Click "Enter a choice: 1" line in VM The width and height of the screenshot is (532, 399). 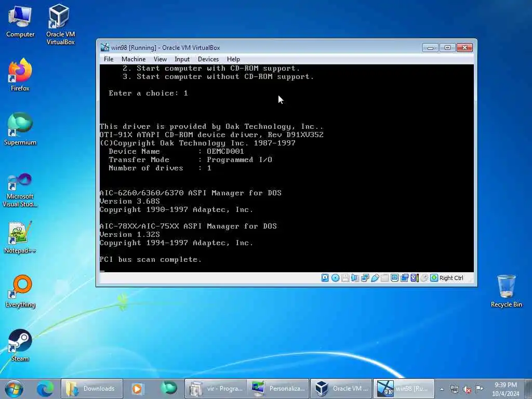(x=148, y=94)
